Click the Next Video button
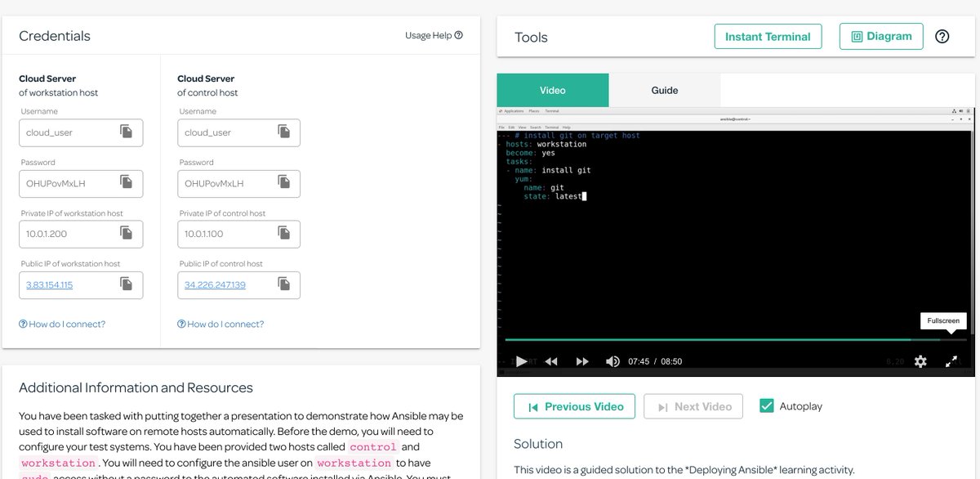 pyautogui.click(x=693, y=406)
